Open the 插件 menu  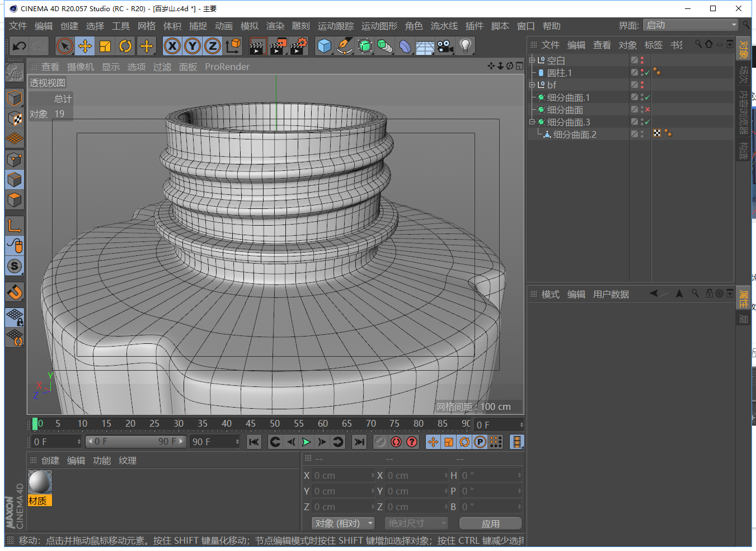click(475, 26)
